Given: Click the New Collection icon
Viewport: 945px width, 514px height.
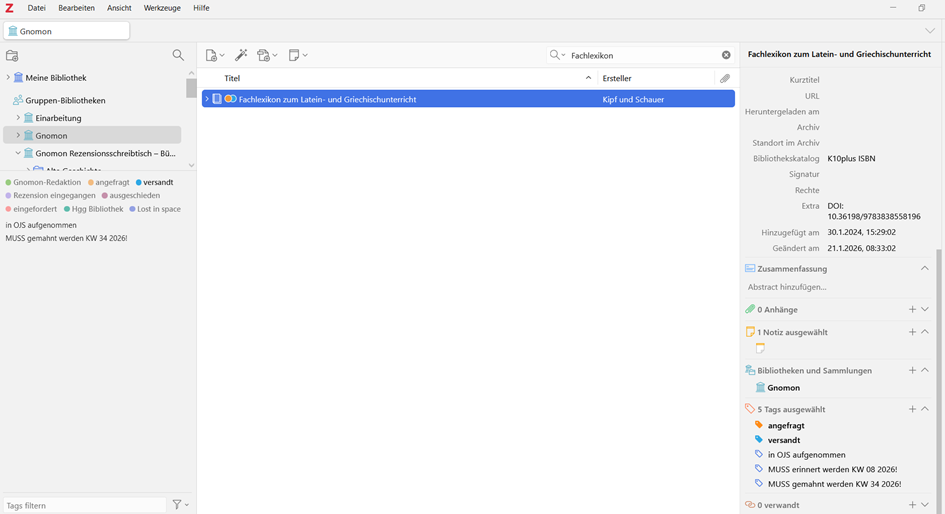Looking at the screenshot, I should (12, 55).
